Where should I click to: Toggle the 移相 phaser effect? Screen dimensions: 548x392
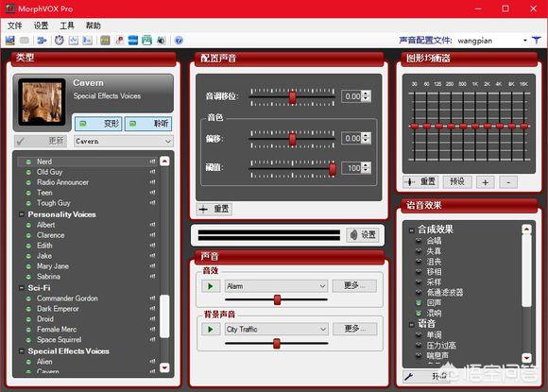[x=419, y=272]
